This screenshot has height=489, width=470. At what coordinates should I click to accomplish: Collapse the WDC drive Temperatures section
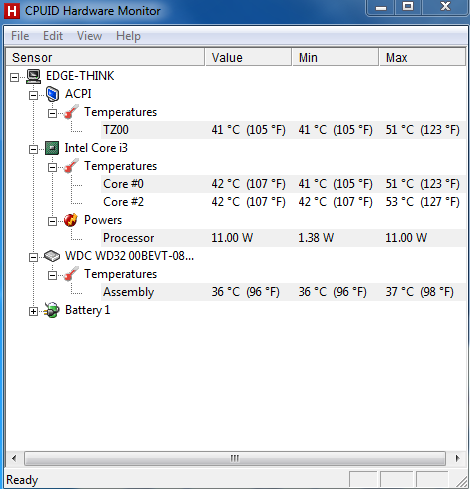52,275
